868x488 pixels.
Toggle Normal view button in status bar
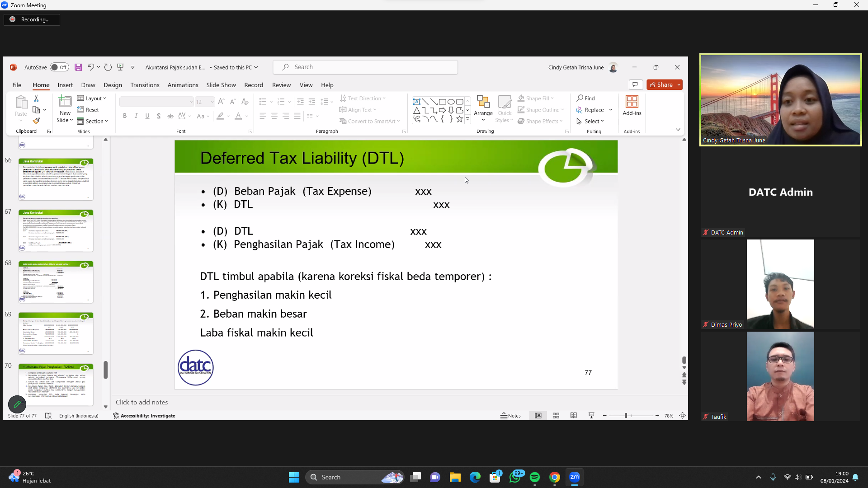click(538, 416)
